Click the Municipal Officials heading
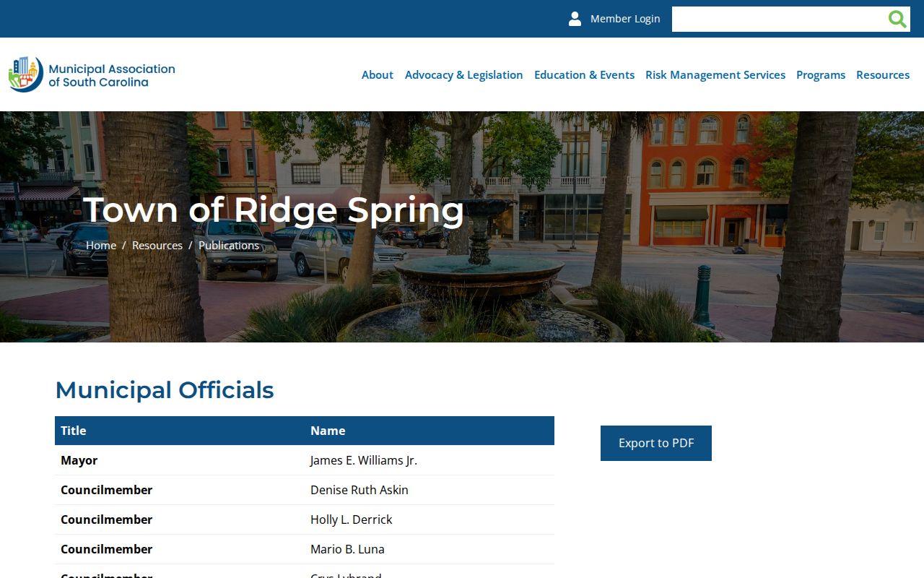 pos(165,390)
